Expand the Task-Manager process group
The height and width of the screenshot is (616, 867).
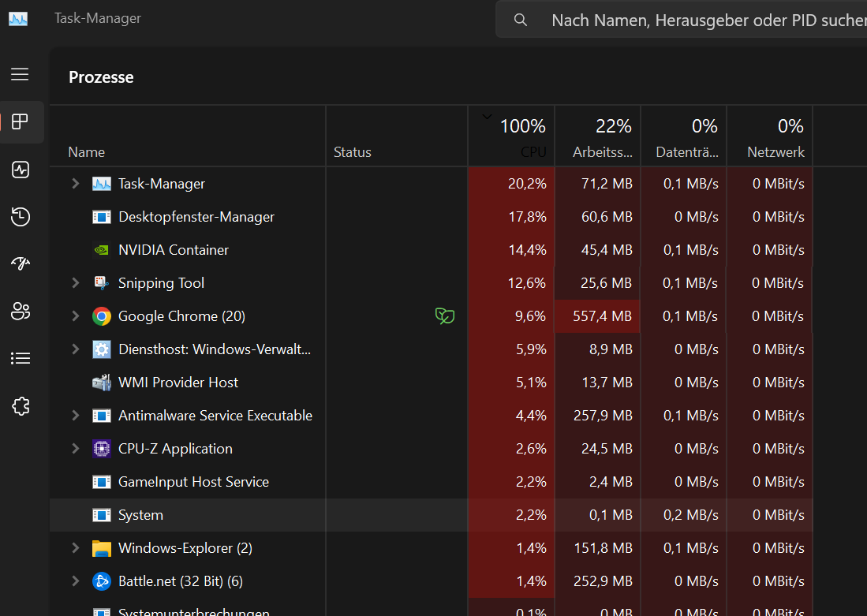(76, 184)
